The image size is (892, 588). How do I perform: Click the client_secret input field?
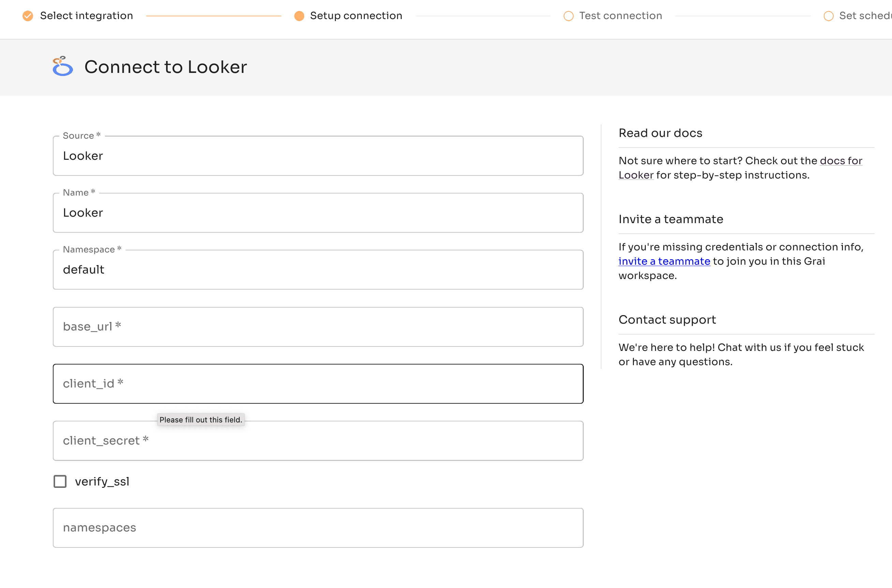318,440
